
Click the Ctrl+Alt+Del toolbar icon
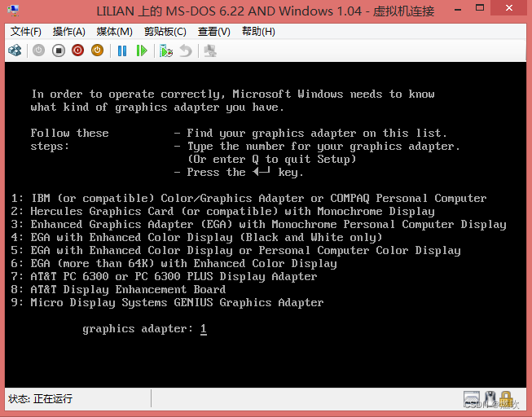(15, 50)
